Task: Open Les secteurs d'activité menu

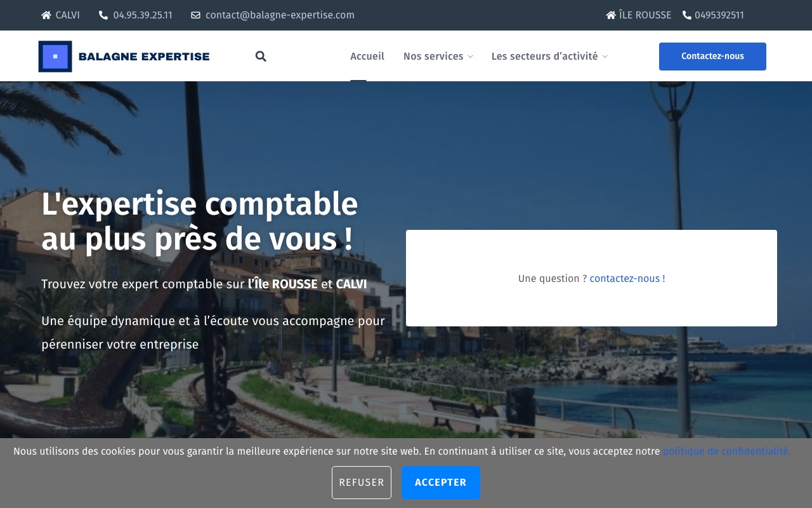Action: click(x=544, y=57)
